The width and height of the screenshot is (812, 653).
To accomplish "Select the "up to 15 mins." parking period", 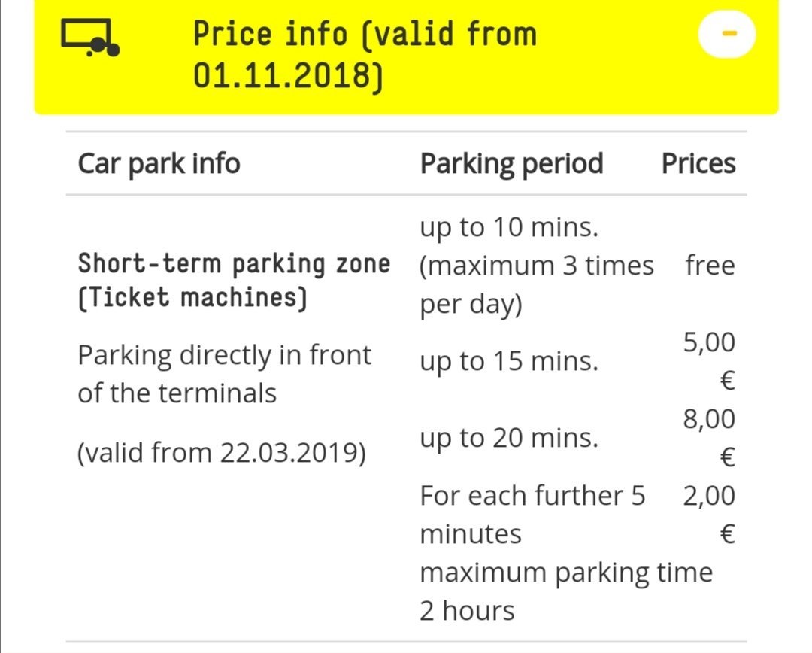I will pyautogui.click(x=509, y=362).
